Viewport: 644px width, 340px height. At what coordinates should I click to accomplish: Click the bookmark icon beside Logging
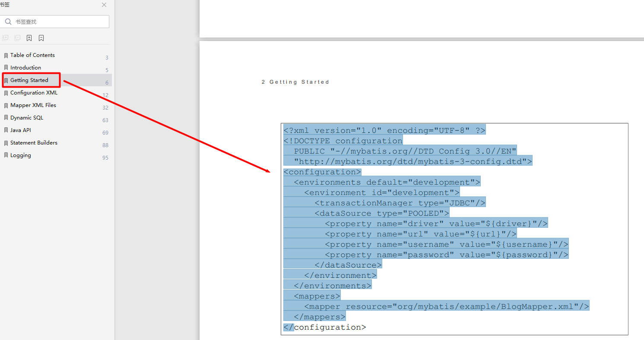[x=6, y=156]
